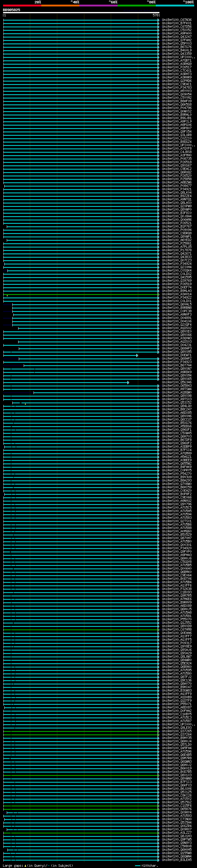Click hit label UniRef100_P34923
This screenshot has height=868, width=197.
tap(177, 362)
